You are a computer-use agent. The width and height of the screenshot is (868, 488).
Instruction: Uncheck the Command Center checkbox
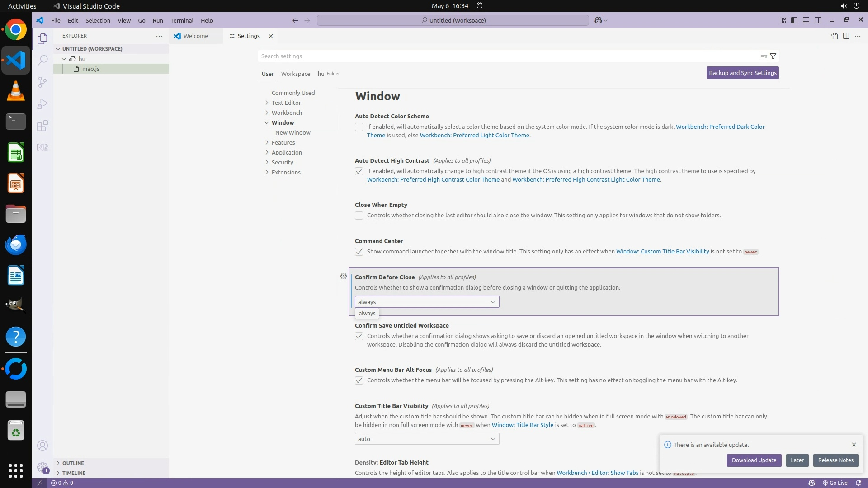(359, 252)
